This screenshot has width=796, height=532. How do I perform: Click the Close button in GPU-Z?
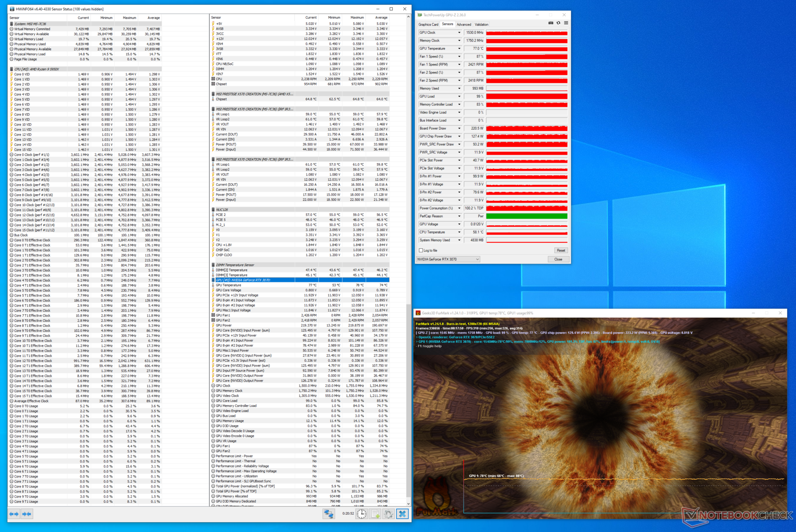pos(558,259)
